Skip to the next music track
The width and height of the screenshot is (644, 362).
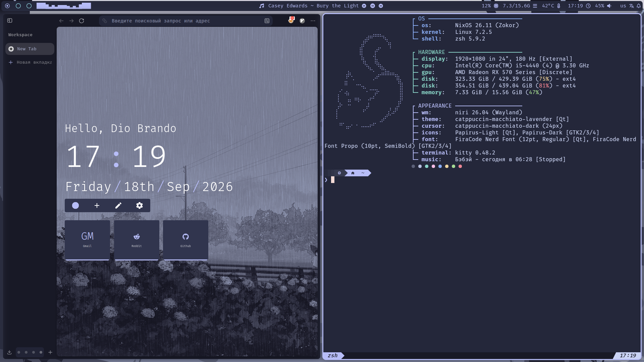381,6
